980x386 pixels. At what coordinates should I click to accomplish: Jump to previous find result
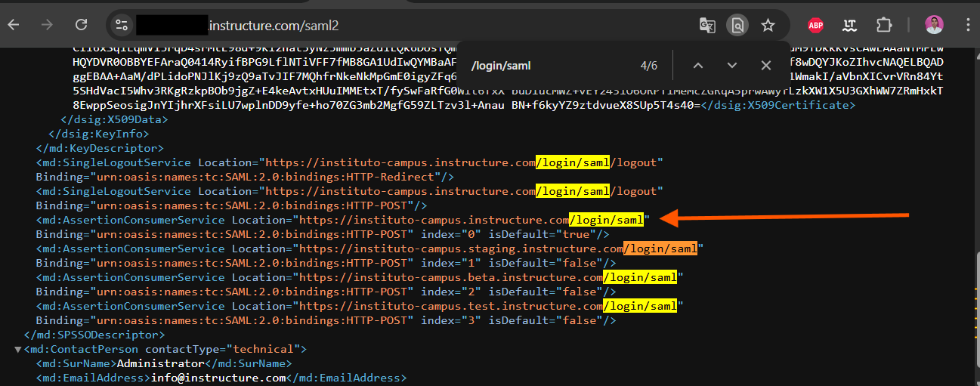pyautogui.click(x=698, y=66)
